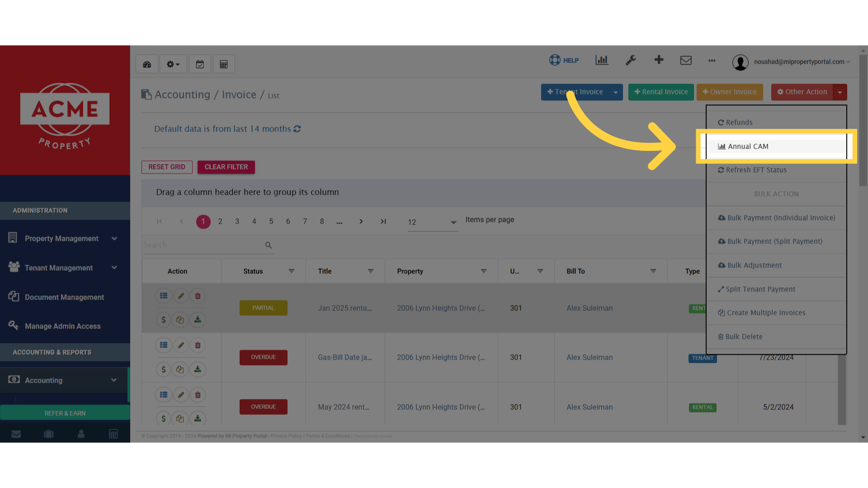868x488 pixels.
Task: Choose Bulk Adjustment in the dropdown menu
Action: tap(754, 265)
